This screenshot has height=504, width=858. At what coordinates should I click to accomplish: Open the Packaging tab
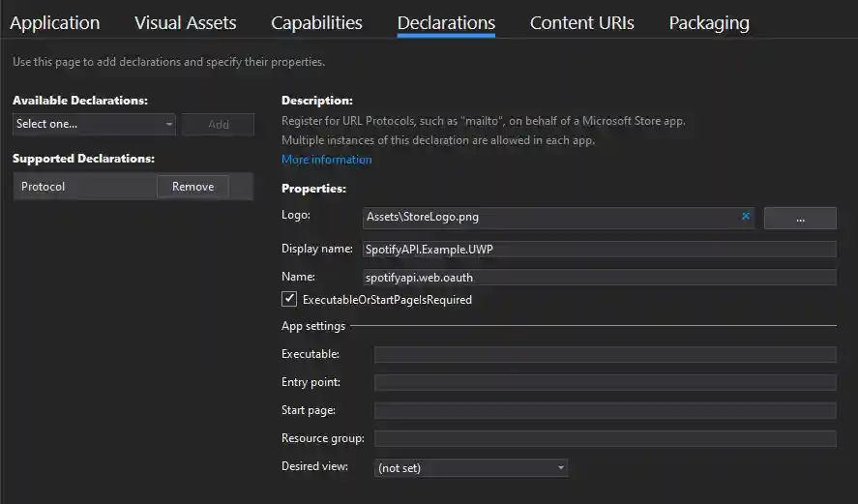coord(708,22)
